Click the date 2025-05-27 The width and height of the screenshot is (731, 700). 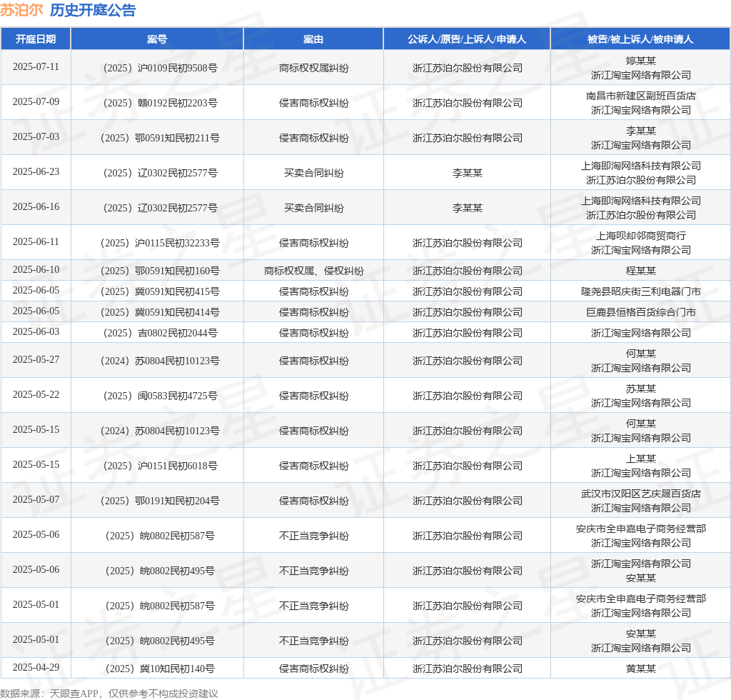point(36,359)
